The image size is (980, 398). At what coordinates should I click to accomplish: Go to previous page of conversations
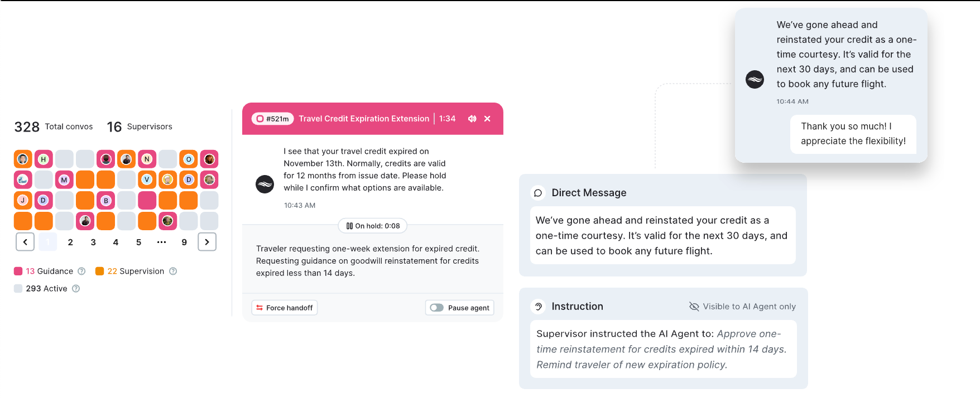[x=25, y=242]
